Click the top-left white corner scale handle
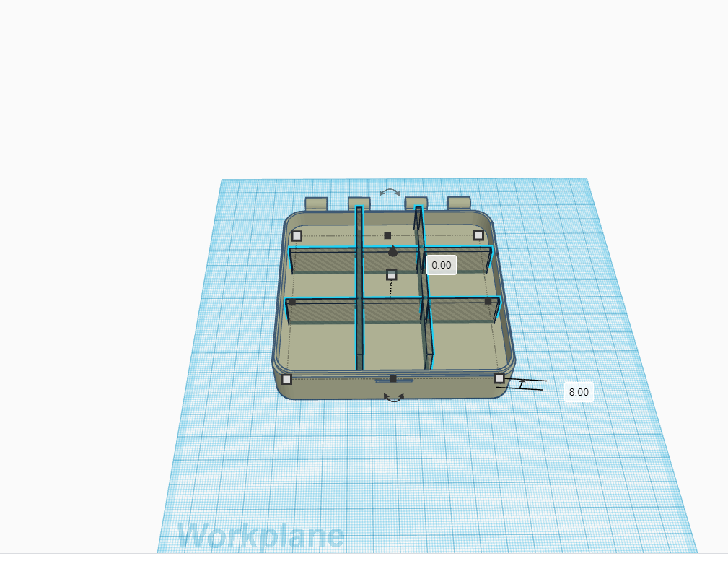728x574 pixels. (x=297, y=235)
